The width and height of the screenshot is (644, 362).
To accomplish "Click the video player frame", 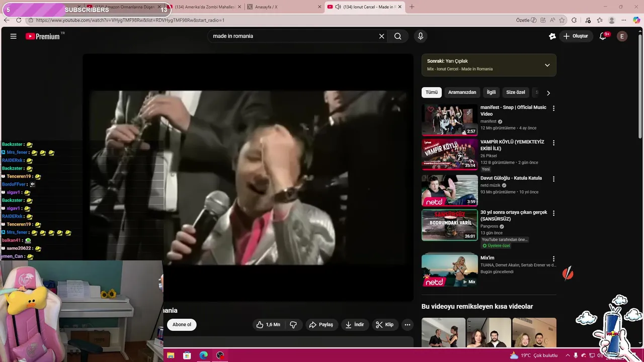I will click(x=248, y=177).
